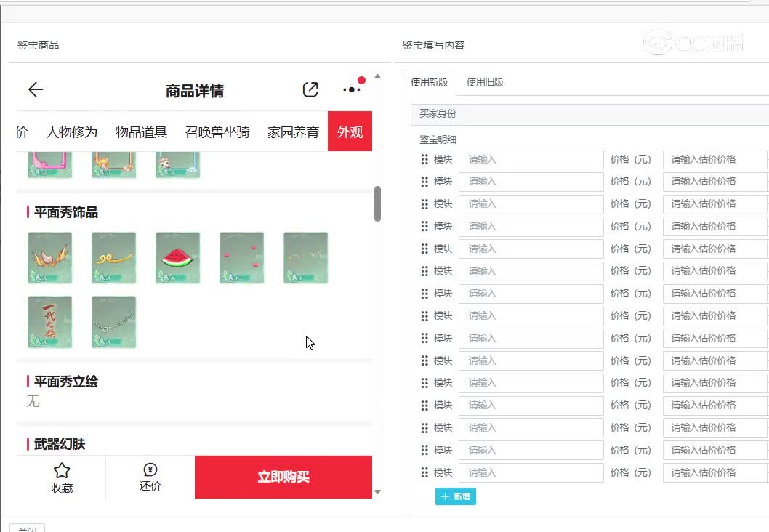Click the scroll up arrow of product panel
The image size is (769, 532).
(378, 76)
